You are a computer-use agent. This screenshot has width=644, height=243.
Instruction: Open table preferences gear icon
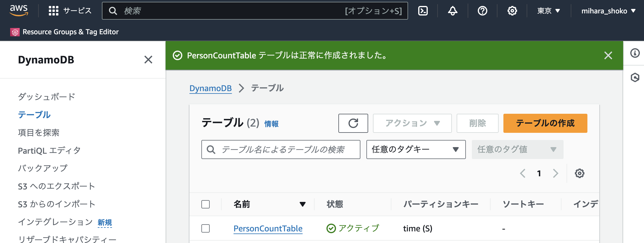[x=580, y=173]
